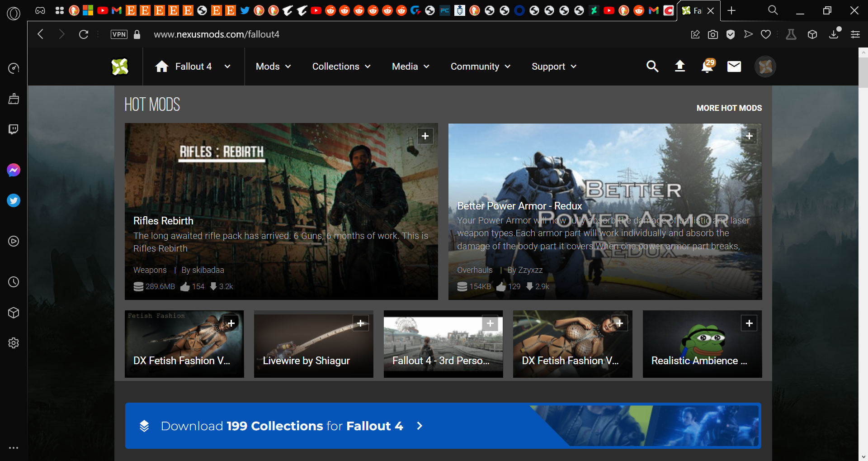Screen dimensions: 868x461
Task: Search Nexus Mods with magnifier icon
Action: pos(652,67)
